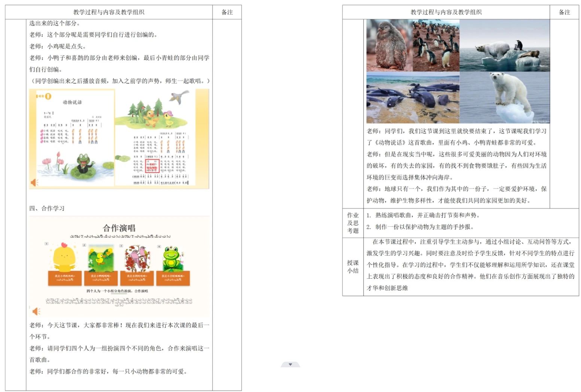This screenshot has width=581, height=392.
Task: Click the speaker icon on the sheet music slide
Action: tap(34, 182)
